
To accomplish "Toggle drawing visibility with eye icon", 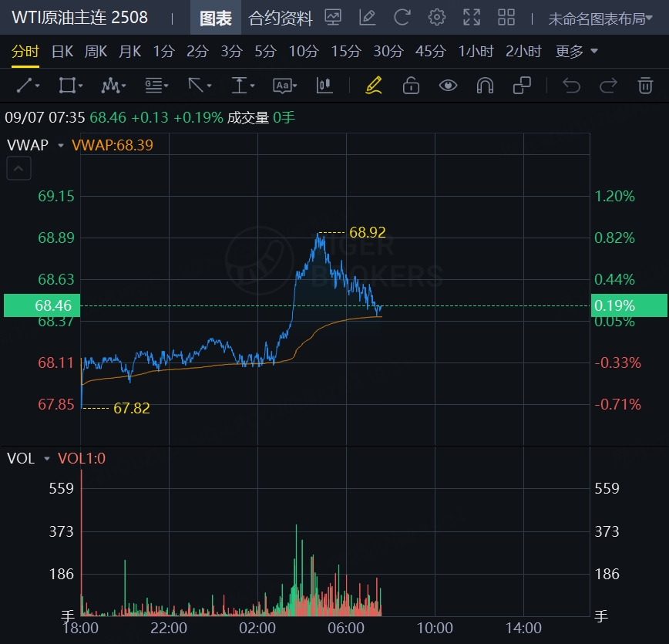I will coord(448,86).
